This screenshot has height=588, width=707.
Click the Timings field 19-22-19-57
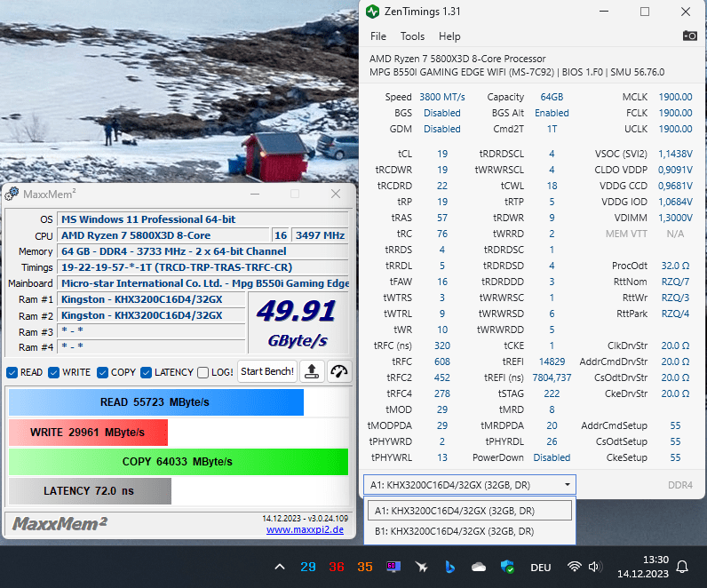[203, 267]
